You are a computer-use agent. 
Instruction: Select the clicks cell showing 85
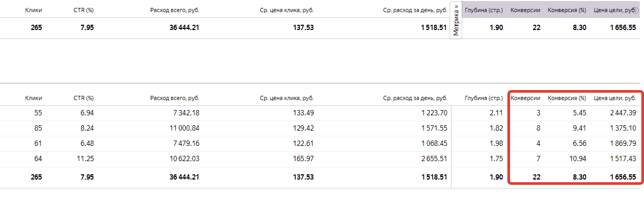pos(38,128)
